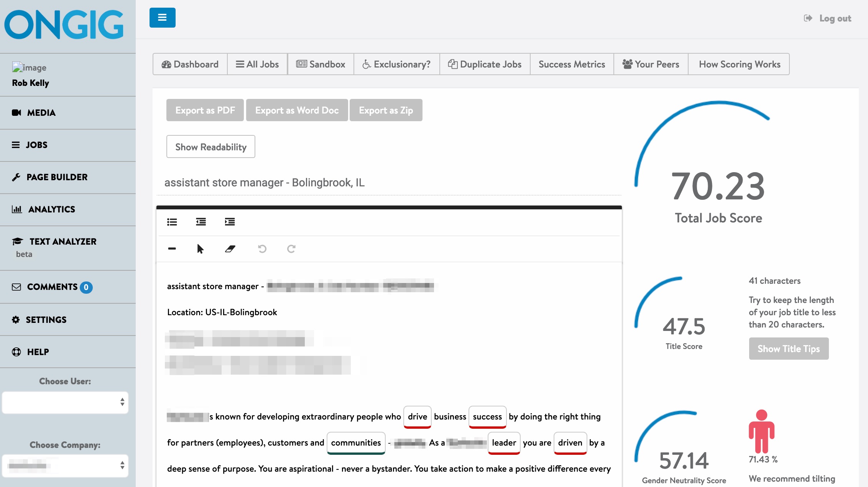Click the highlighted word 'driven'
Image resolution: width=868 pixels, height=487 pixels.
[570, 443]
